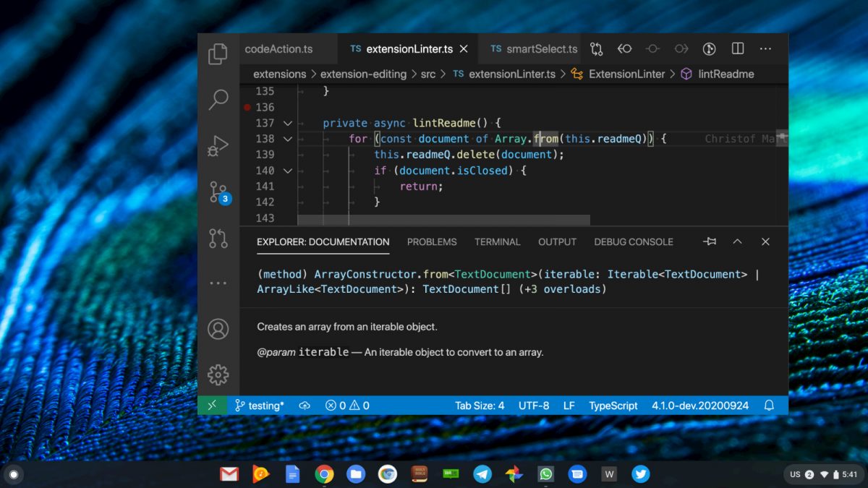Go to next change arrow icon
The width and height of the screenshot is (868, 488).
(681, 49)
